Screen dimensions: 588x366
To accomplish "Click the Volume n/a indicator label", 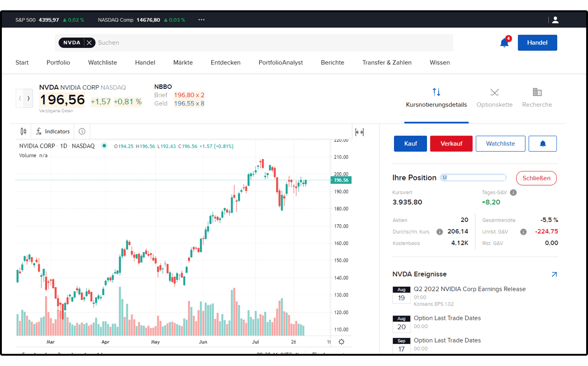I will [x=33, y=155].
